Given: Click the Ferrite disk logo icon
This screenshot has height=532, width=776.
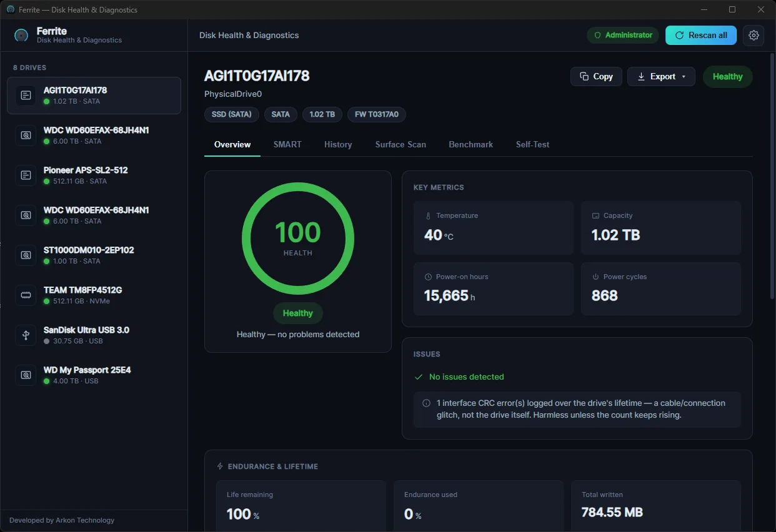Looking at the screenshot, I should (21, 36).
